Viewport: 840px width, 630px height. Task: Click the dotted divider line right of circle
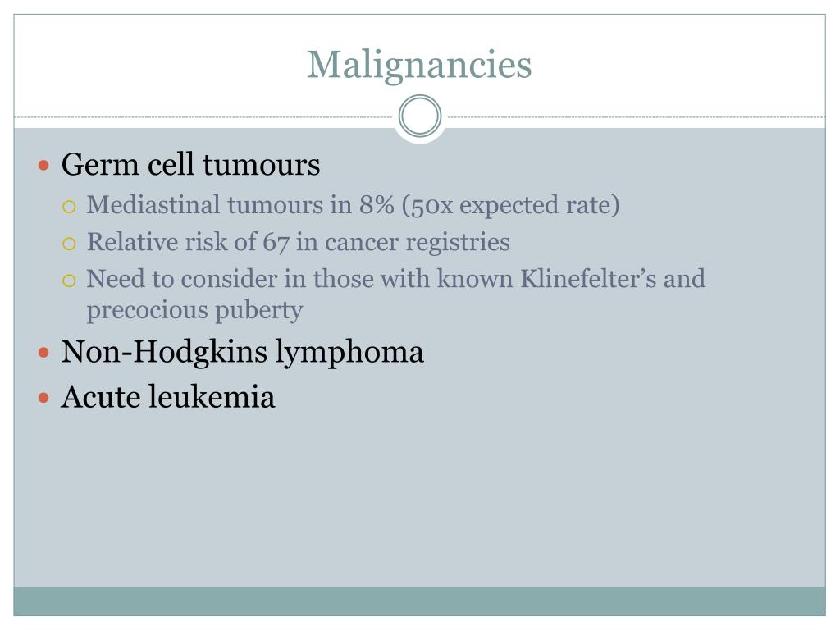(636, 116)
